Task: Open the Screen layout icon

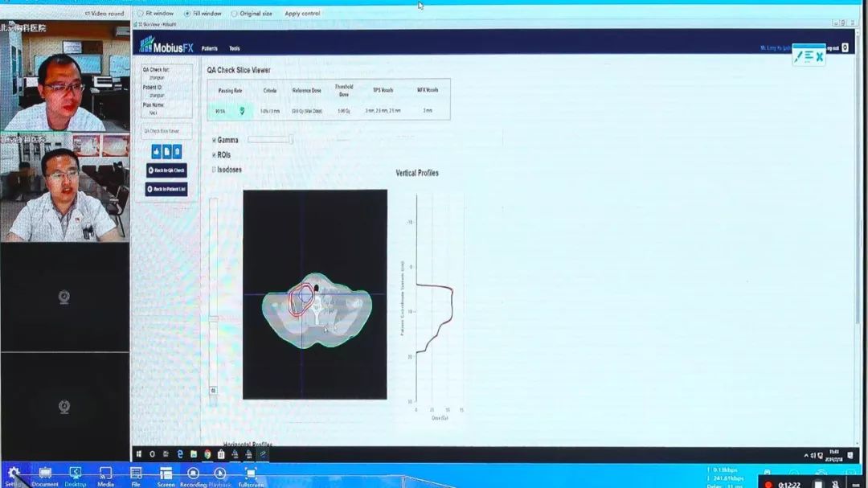Action: coord(166,474)
